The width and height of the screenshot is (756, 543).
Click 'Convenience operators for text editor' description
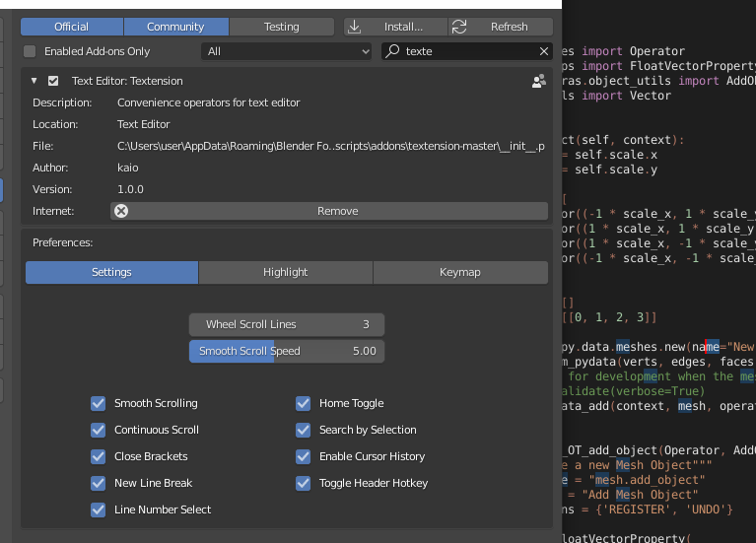pos(209,102)
